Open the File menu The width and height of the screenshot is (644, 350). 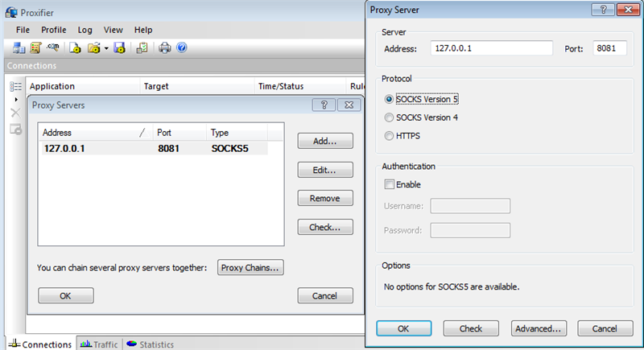click(x=23, y=30)
